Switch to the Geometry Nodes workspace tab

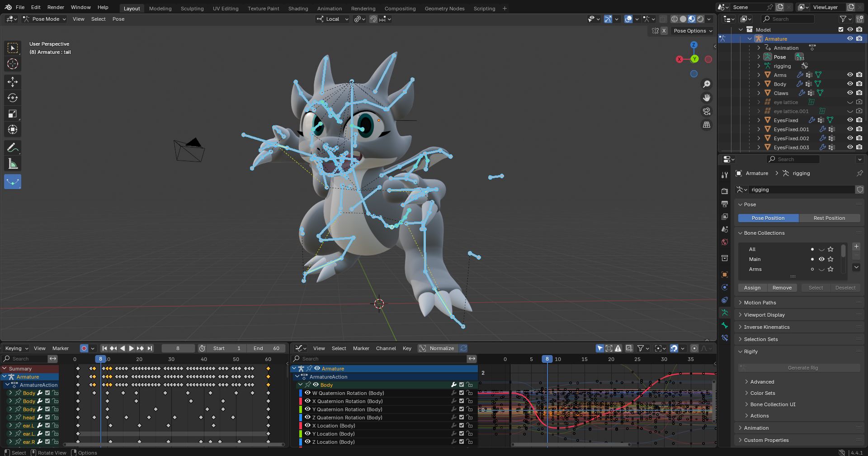pyautogui.click(x=444, y=9)
